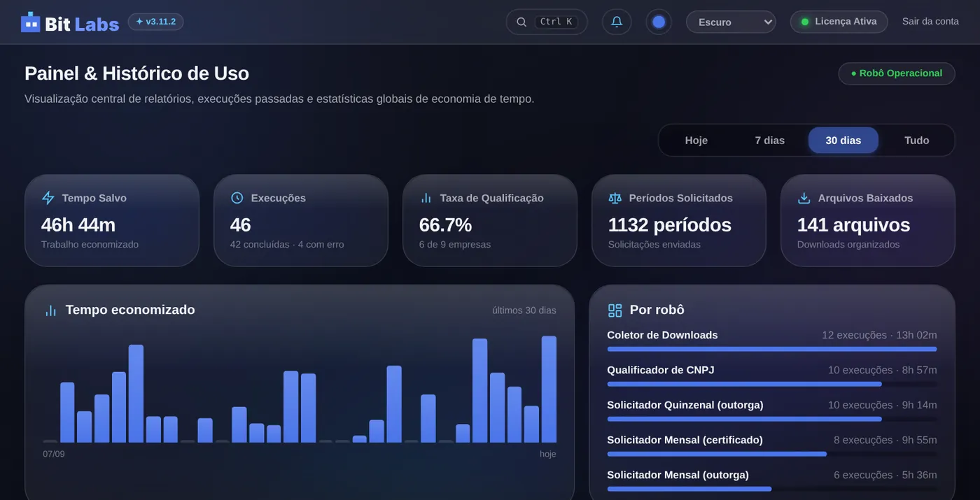This screenshot has width=980, height=500.
Task: Click the 'últimos 30 dias' chart caption
Action: click(x=524, y=310)
